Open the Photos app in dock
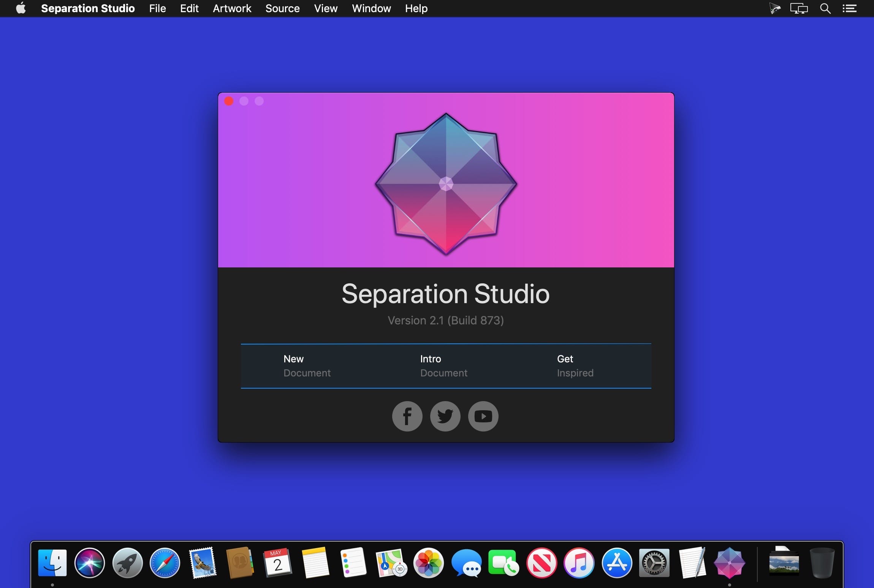This screenshot has width=874, height=588. point(428,563)
